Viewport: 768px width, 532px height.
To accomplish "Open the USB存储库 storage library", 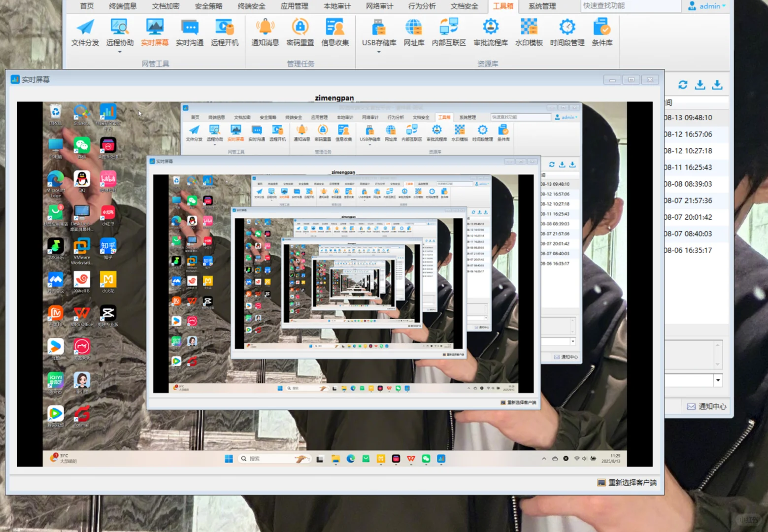I will (379, 33).
